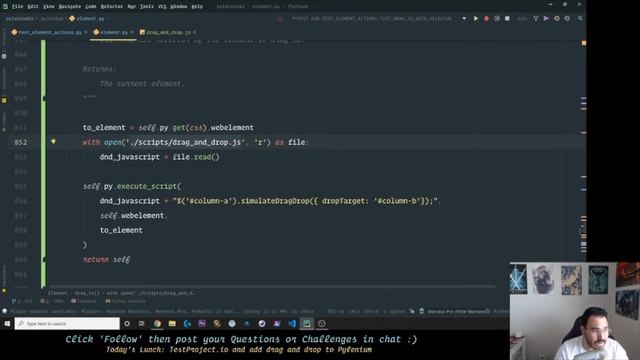
Task: Click the Windows Start button
Action: pyautogui.click(x=7, y=324)
